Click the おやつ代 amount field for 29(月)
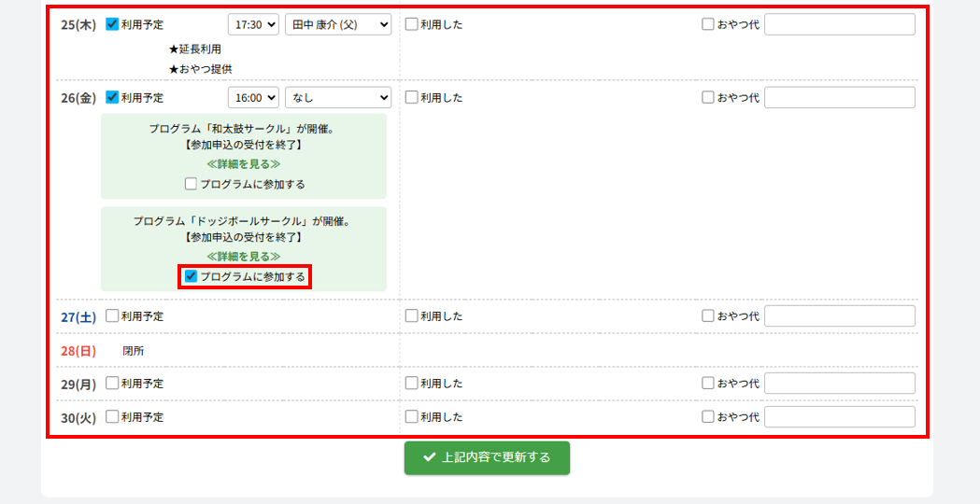This screenshot has height=504, width=980. pyautogui.click(x=839, y=384)
